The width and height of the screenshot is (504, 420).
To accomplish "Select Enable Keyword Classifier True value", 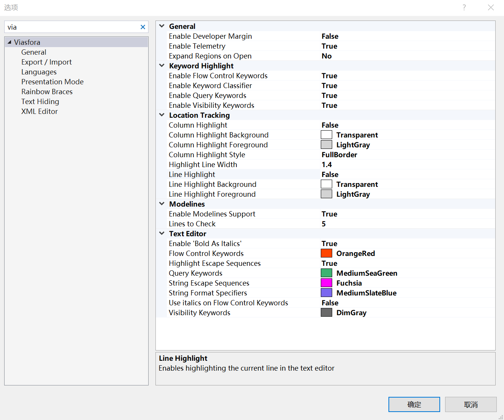I will (x=330, y=85).
